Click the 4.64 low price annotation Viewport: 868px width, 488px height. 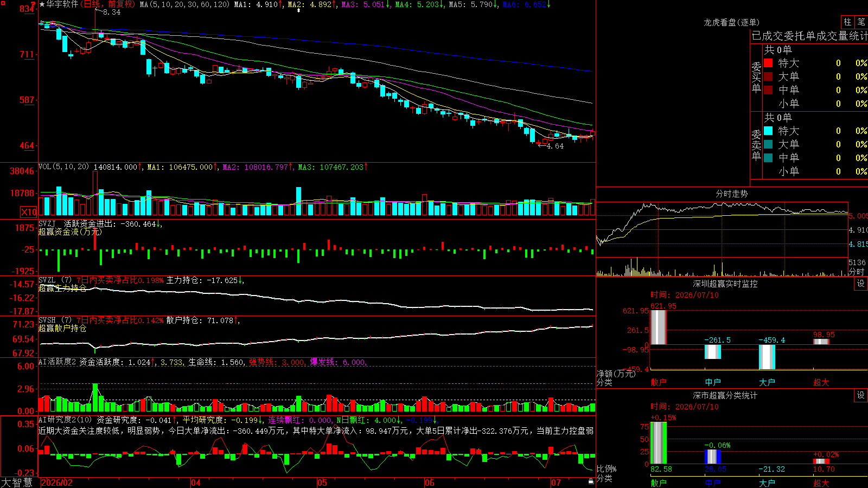pyautogui.click(x=555, y=146)
